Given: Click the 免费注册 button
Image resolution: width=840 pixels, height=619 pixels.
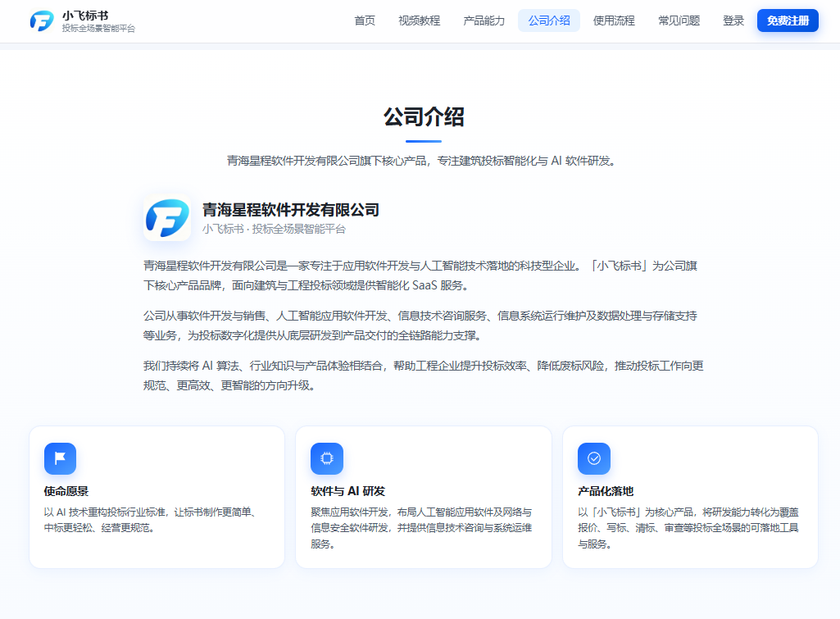Looking at the screenshot, I should [x=788, y=20].
